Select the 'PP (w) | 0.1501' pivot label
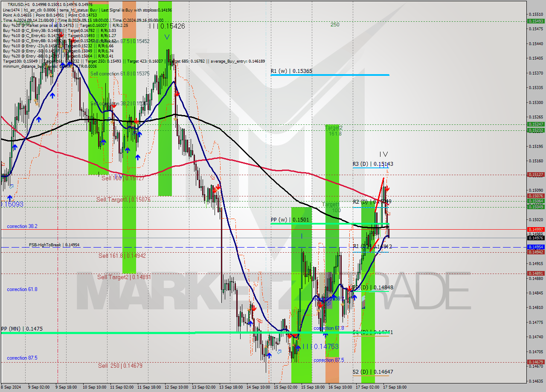Viewport: 546px width, 392px height. (290, 220)
